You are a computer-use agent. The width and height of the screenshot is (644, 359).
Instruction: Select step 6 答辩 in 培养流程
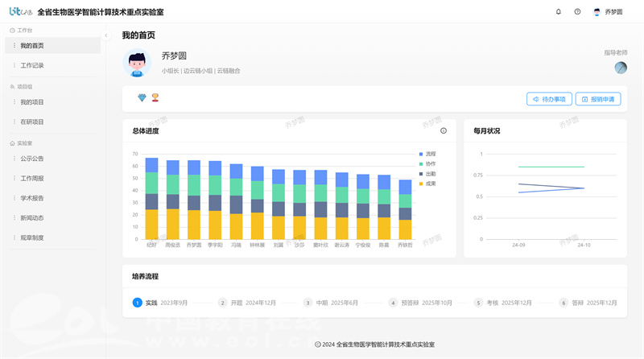[x=588, y=303]
